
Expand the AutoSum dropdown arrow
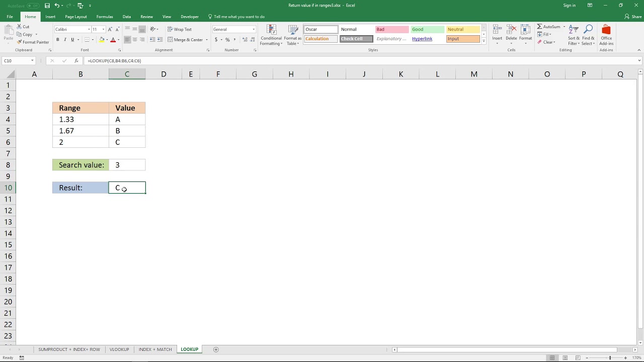pos(564,27)
